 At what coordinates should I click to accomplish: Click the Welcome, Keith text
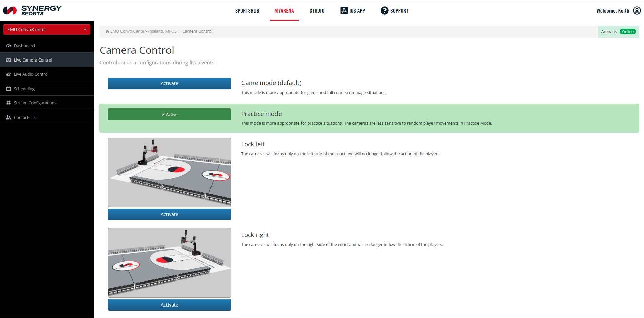613,11
